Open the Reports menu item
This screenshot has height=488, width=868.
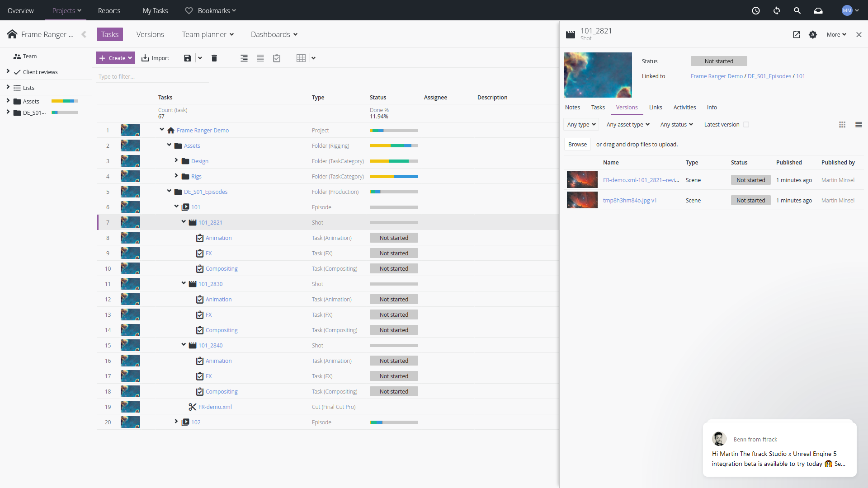[109, 10]
